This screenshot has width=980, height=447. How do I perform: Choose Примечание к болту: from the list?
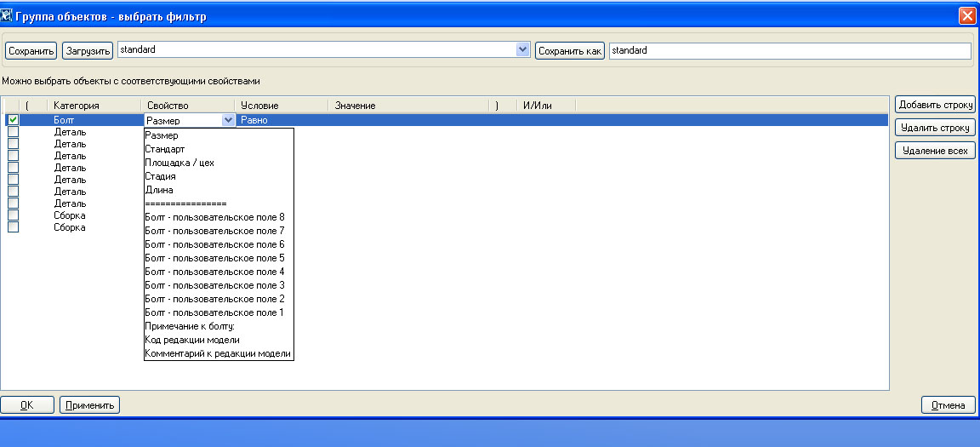point(219,326)
